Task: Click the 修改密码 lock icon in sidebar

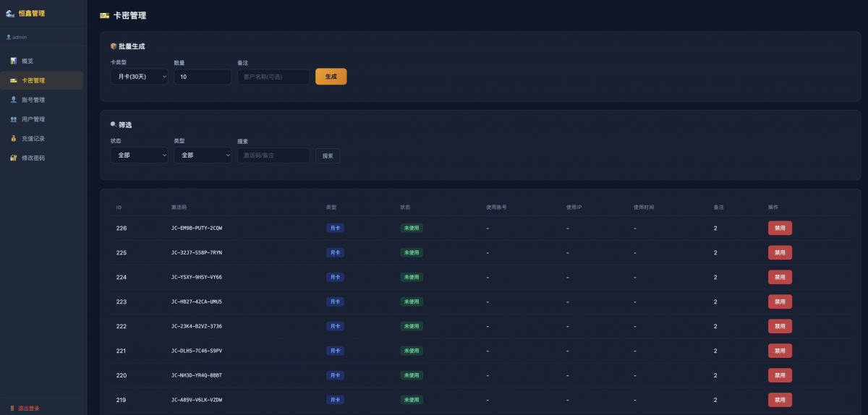Action: [x=13, y=158]
